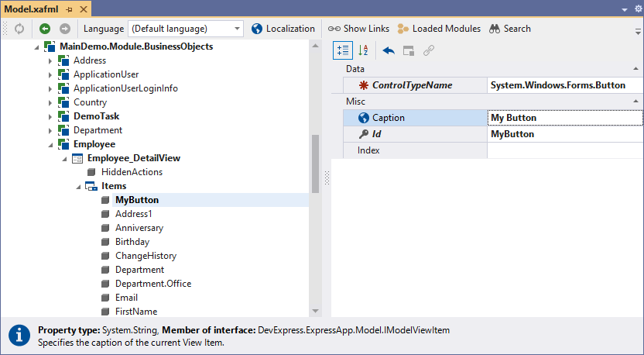Collapse the Misc category
Image resolution: width=644 pixels, height=355 pixels.
point(635,102)
